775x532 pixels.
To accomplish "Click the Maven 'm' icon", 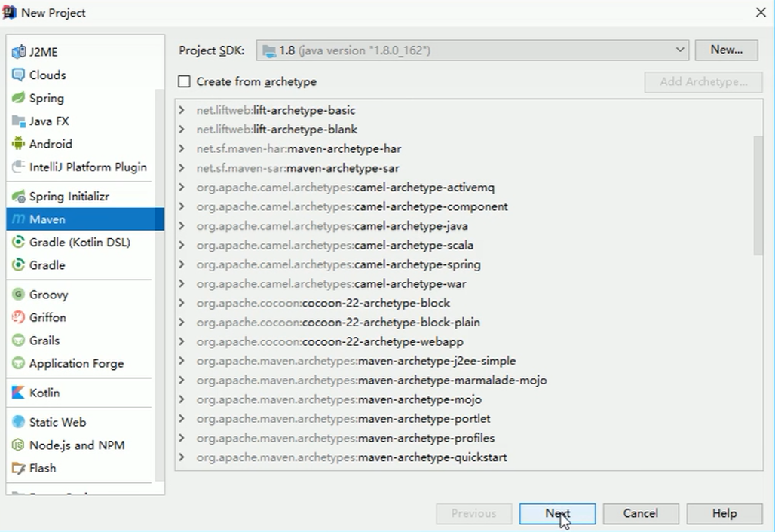I will [x=18, y=219].
